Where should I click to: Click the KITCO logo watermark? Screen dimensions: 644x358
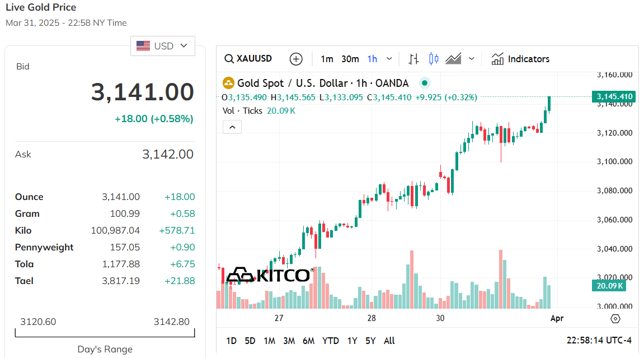pyautogui.click(x=271, y=275)
